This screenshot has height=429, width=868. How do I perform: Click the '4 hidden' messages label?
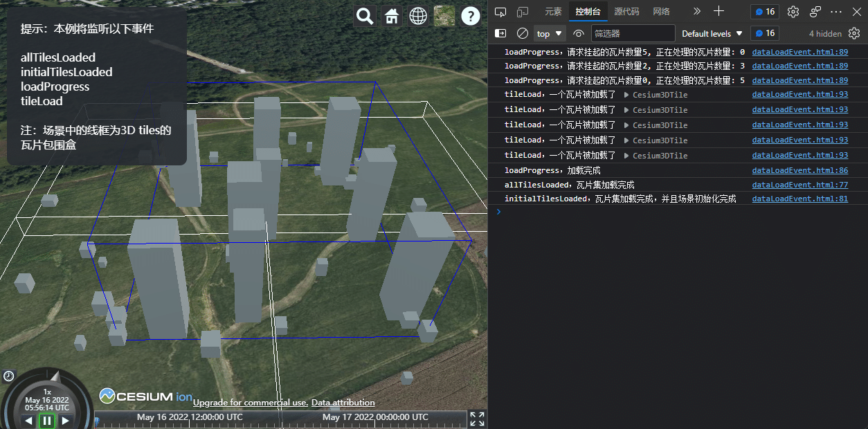(825, 33)
